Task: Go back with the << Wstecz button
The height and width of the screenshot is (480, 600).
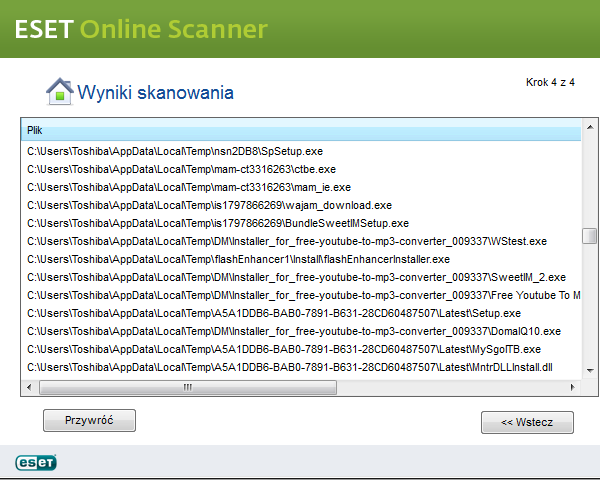Action: [x=527, y=422]
